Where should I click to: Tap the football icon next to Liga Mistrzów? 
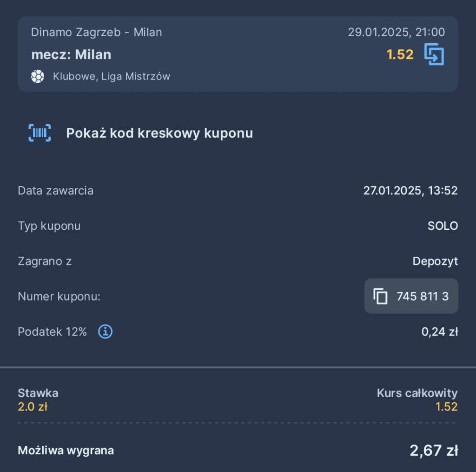click(37, 76)
